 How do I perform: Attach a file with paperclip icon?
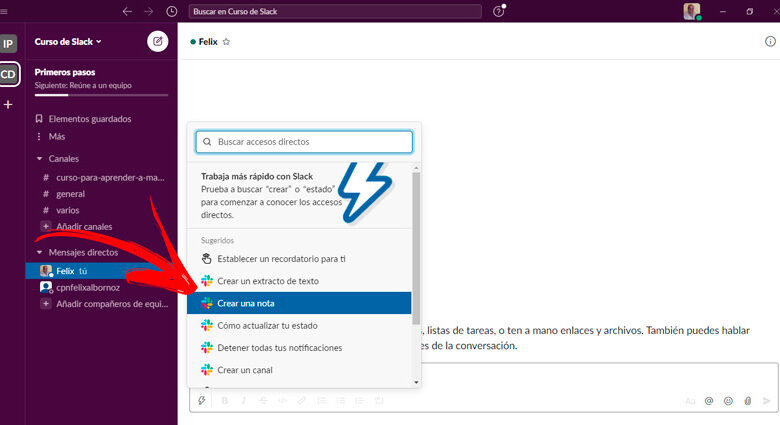748,401
